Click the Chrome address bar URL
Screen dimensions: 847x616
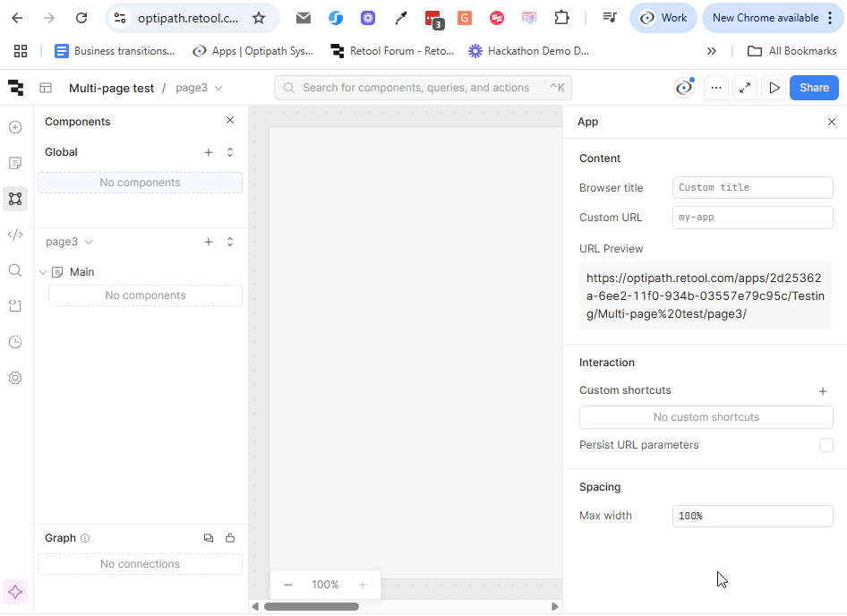188,19
